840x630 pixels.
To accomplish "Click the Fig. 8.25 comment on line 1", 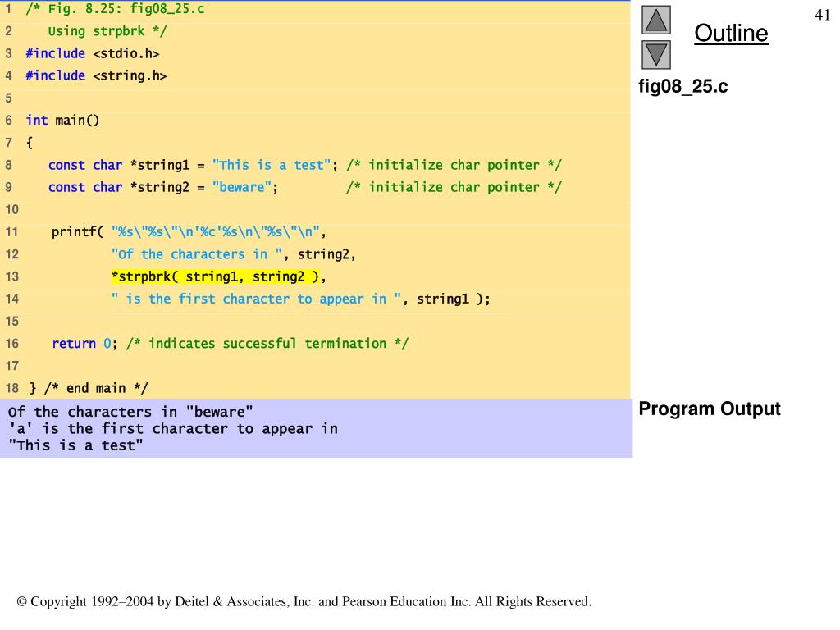I will 115,8.
